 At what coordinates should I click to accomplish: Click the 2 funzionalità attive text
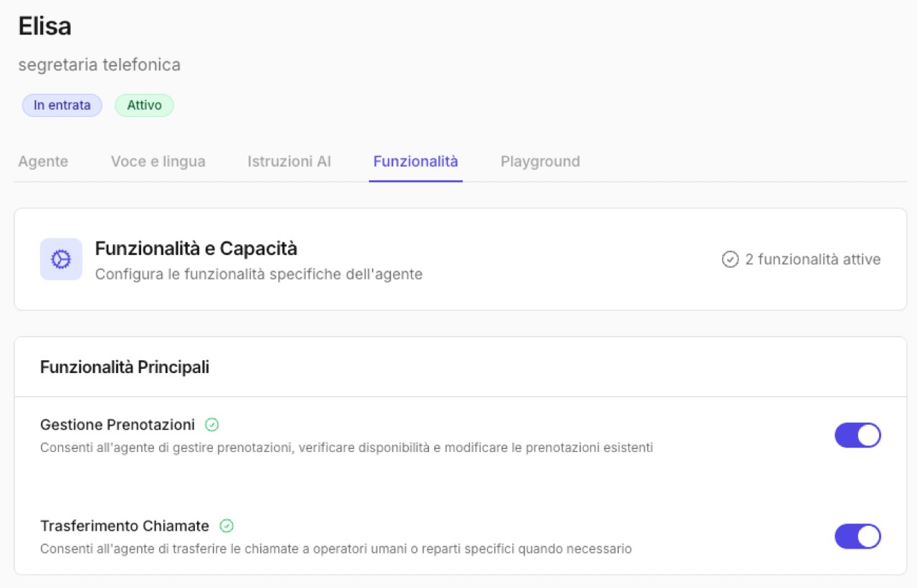coord(812,259)
